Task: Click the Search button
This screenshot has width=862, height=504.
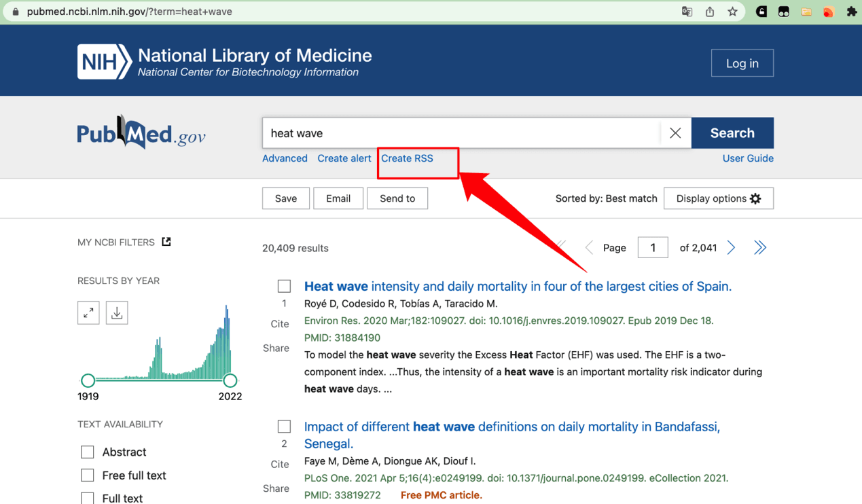Action: [x=732, y=133]
